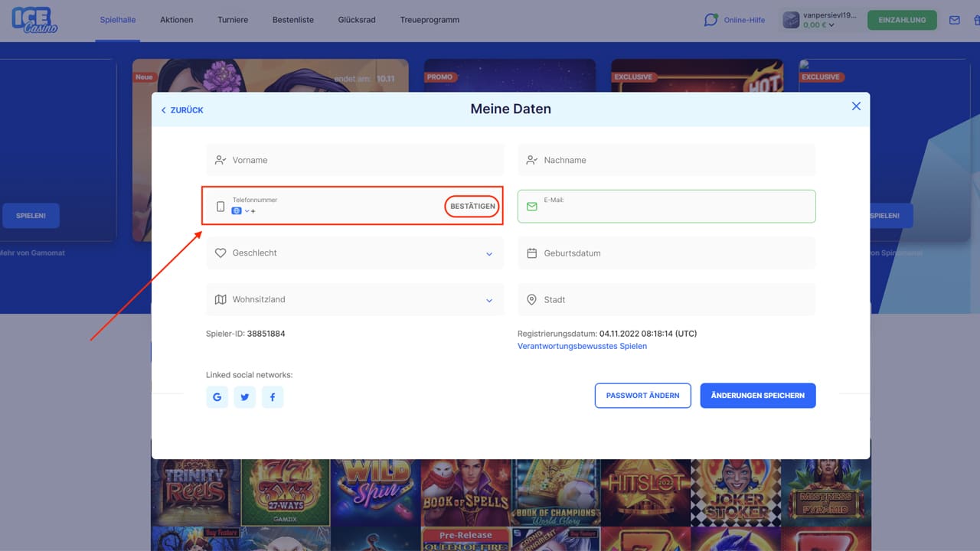This screenshot has width=980, height=551.
Task: Expand the account balance dropdown
Action: pos(831,25)
